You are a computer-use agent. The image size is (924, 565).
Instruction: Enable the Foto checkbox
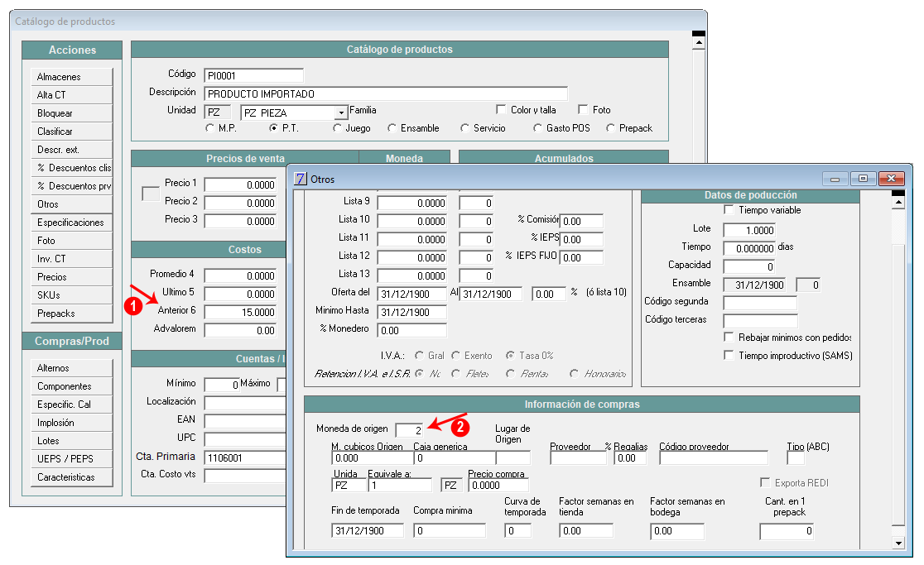point(583,109)
